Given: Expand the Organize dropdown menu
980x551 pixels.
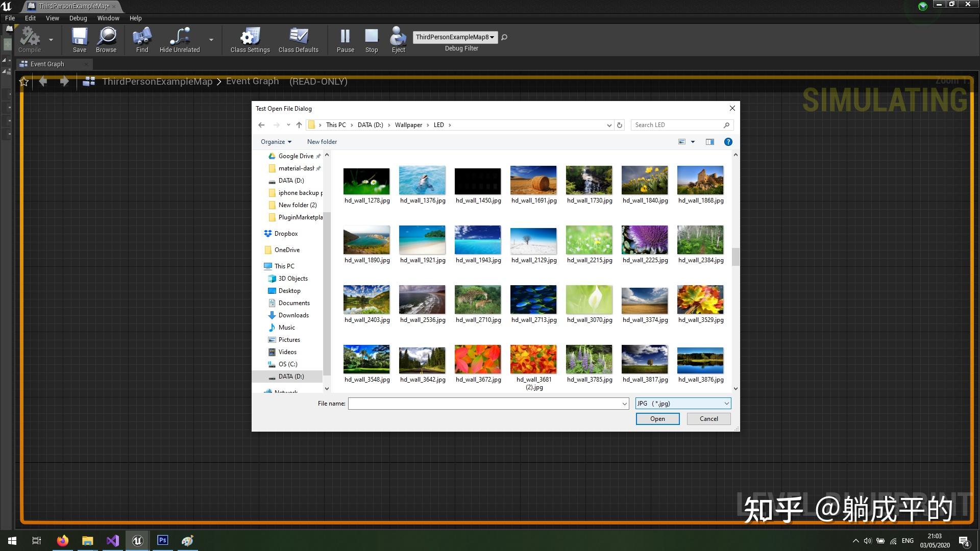Looking at the screenshot, I should point(276,142).
